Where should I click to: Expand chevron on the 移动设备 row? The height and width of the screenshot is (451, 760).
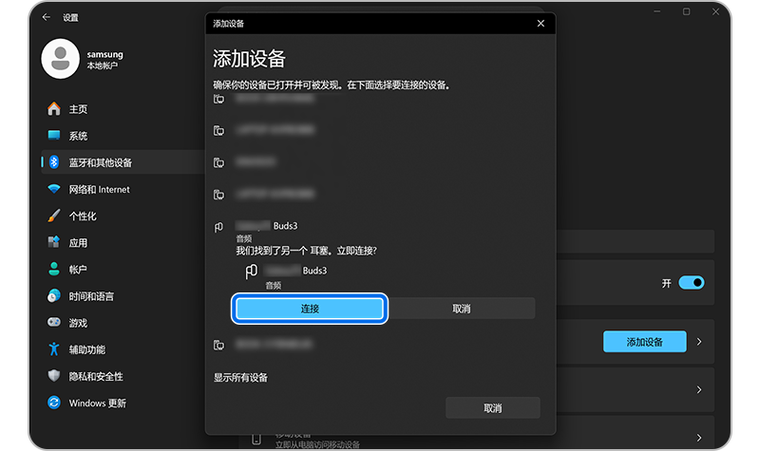pos(699,438)
